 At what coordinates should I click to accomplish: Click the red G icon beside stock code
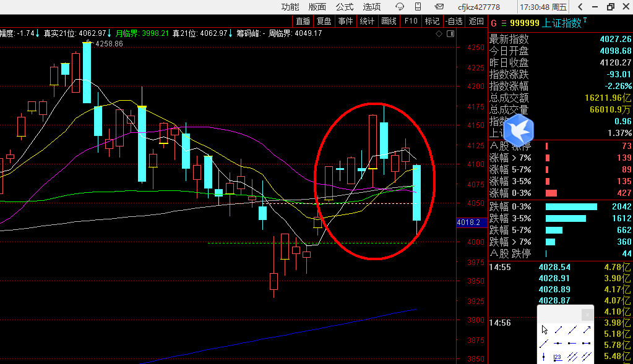click(x=493, y=23)
